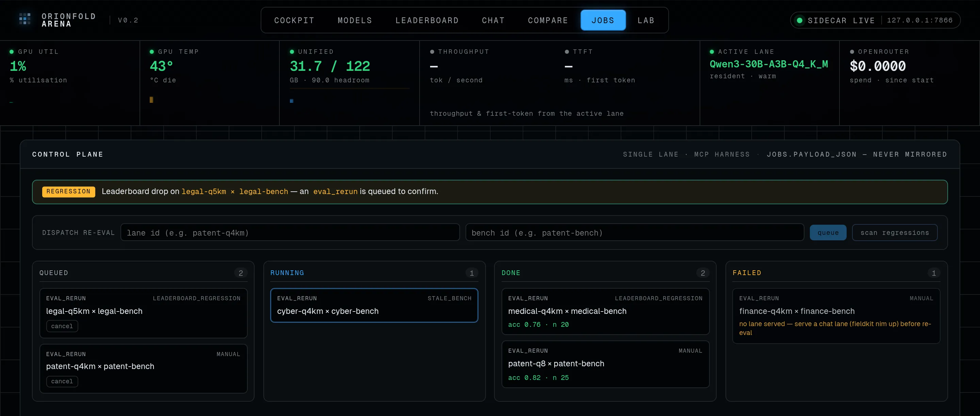Click the QUEUED column count badge
The height and width of the screenshot is (416, 980).
241,273
